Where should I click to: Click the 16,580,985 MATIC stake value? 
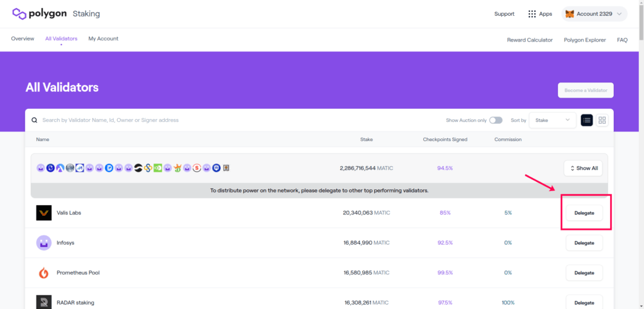pyautogui.click(x=367, y=273)
